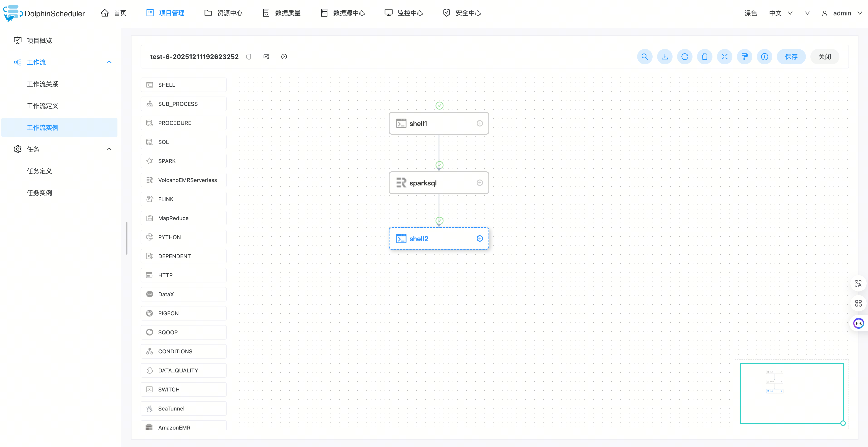This screenshot has width=868, height=447.
Task: Click the download workflow image icon
Action: [664, 57]
